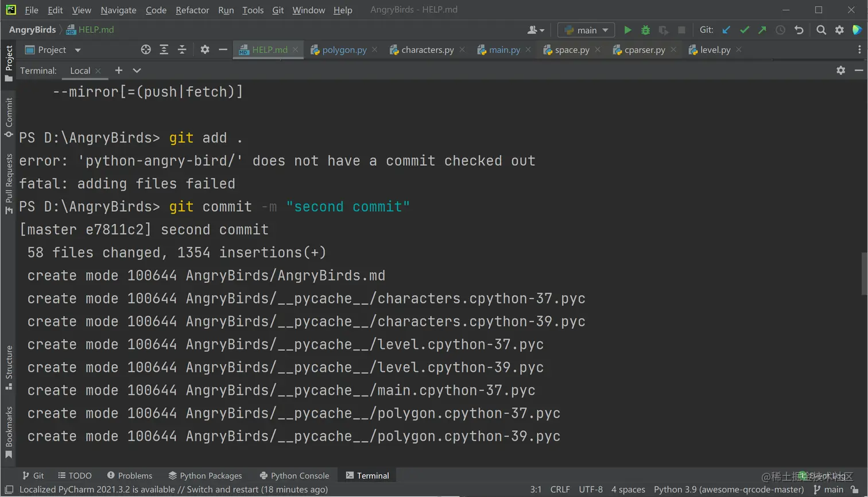
Task: Push commits with green arrow icon
Action: point(762,30)
